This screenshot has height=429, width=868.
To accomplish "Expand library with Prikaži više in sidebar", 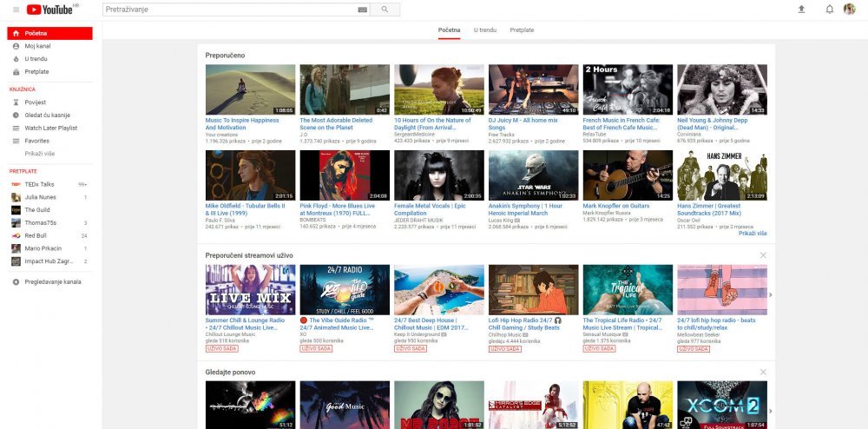I will click(x=39, y=154).
